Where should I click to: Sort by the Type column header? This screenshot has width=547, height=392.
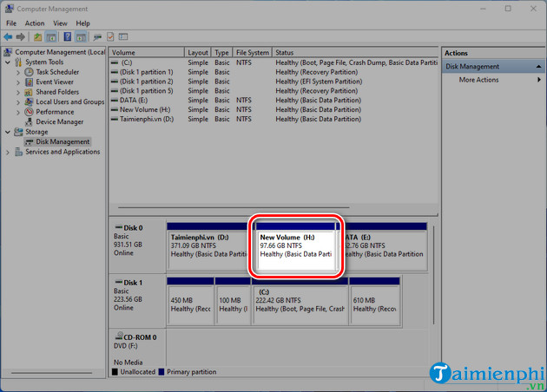(x=221, y=53)
